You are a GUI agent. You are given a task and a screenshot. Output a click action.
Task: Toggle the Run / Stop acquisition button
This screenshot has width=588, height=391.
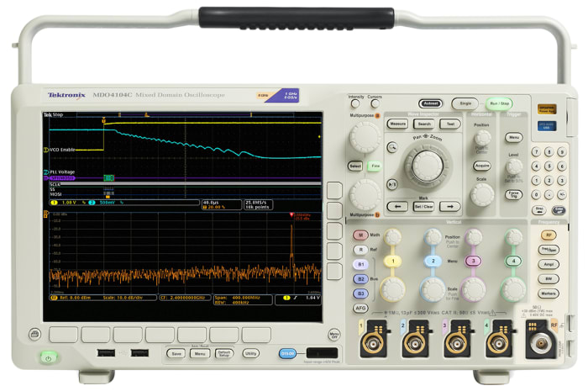click(499, 103)
